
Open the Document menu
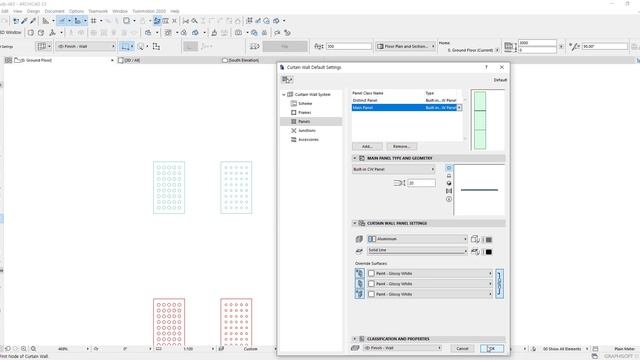(x=55, y=11)
